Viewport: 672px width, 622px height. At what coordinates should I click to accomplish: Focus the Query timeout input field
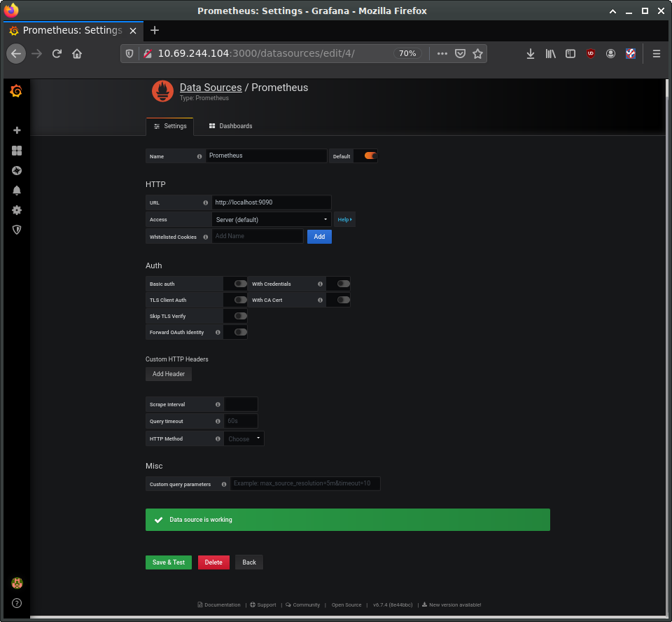(x=241, y=421)
